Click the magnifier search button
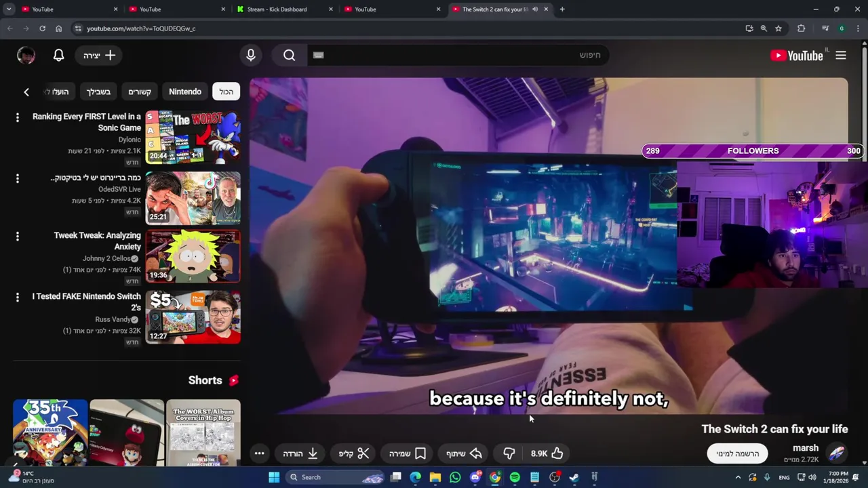The height and width of the screenshot is (488, 868). 290,56
